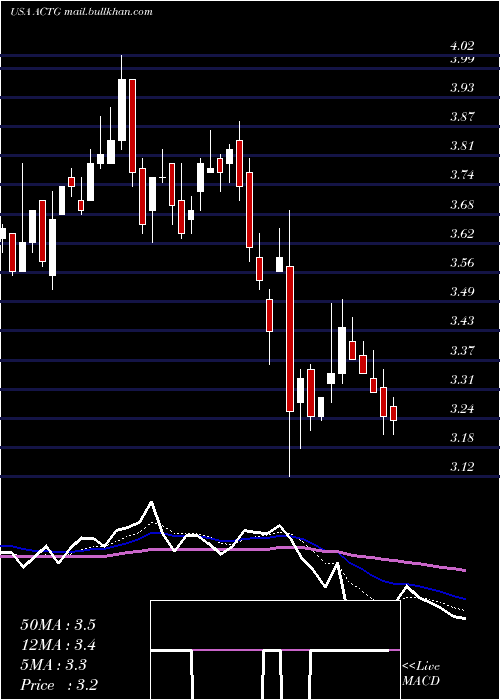
Task: Click the 3.37 price axis label
Action: pos(462,351)
